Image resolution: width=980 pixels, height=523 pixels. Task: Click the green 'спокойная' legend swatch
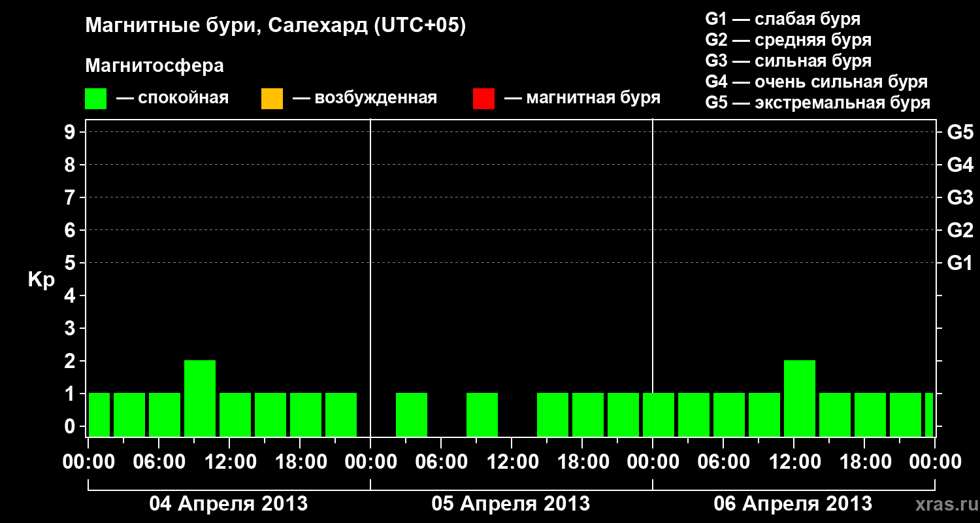tap(96, 99)
